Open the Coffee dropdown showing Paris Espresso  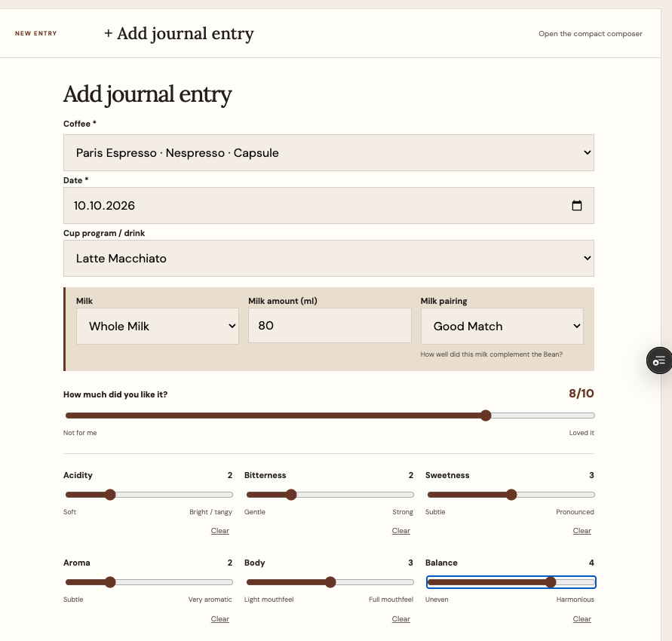tap(329, 153)
